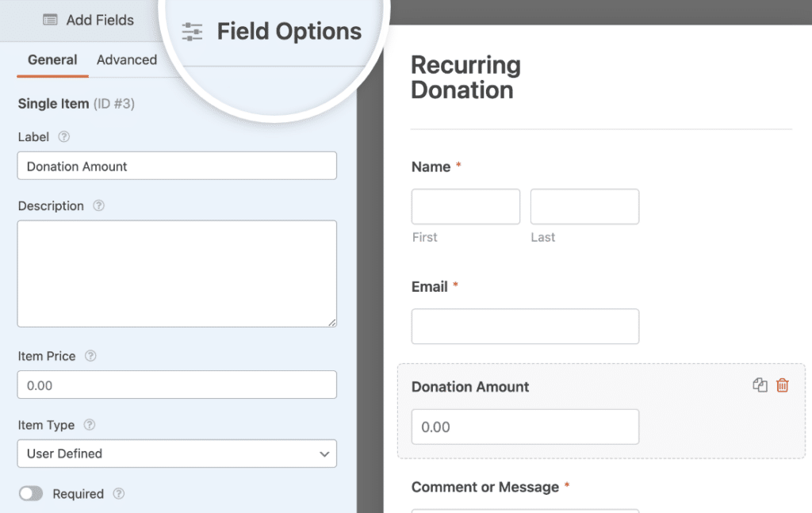
Task: Click the Email input in the preview
Action: (525, 326)
